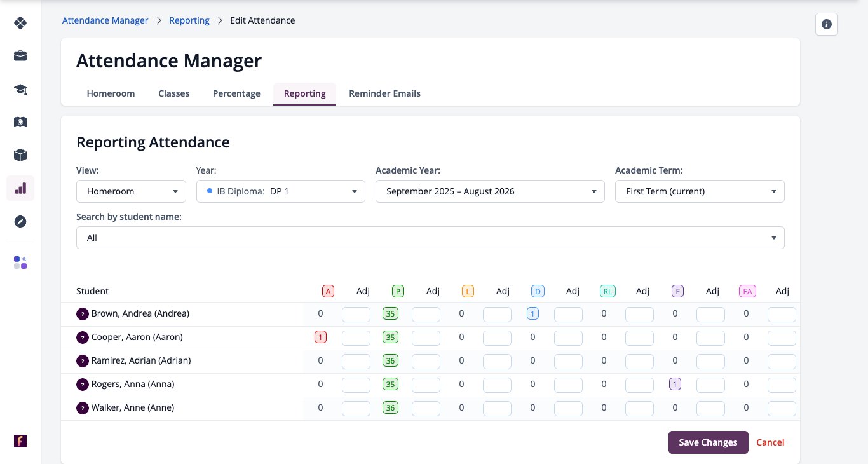Click the avatar icon beside Brown, Andrea

tap(82, 314)
